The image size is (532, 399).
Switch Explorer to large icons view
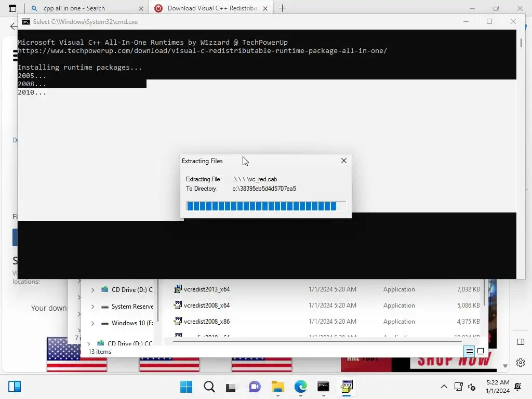coord(481,351)
